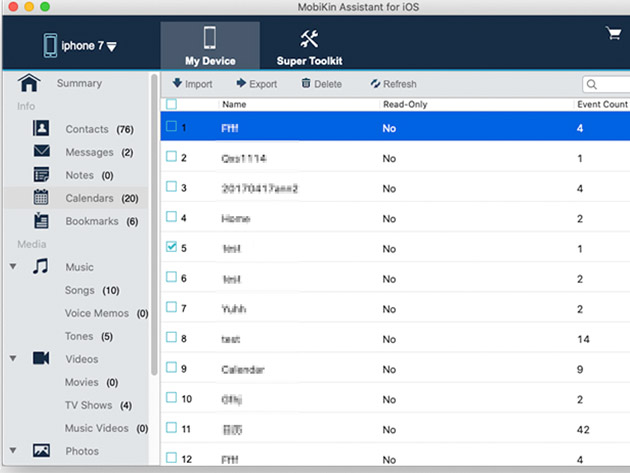Viewport: 630px width, 473px height.
Task: Click the My Device phone icon
Action: coord(210,38)
